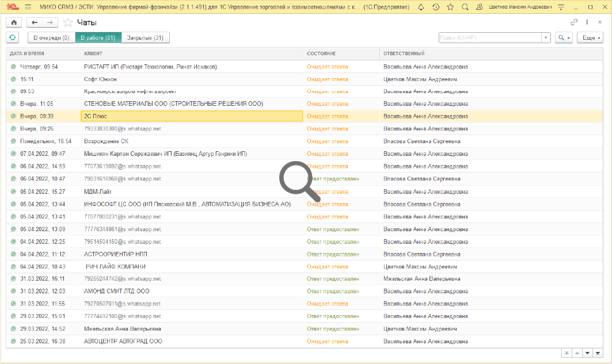Image resolution: width=612 pixels, height=364 pixels.
Task: Click WhatsApp icon of row 07.04.2022, 09:47
Action: (x=13, y=154)
